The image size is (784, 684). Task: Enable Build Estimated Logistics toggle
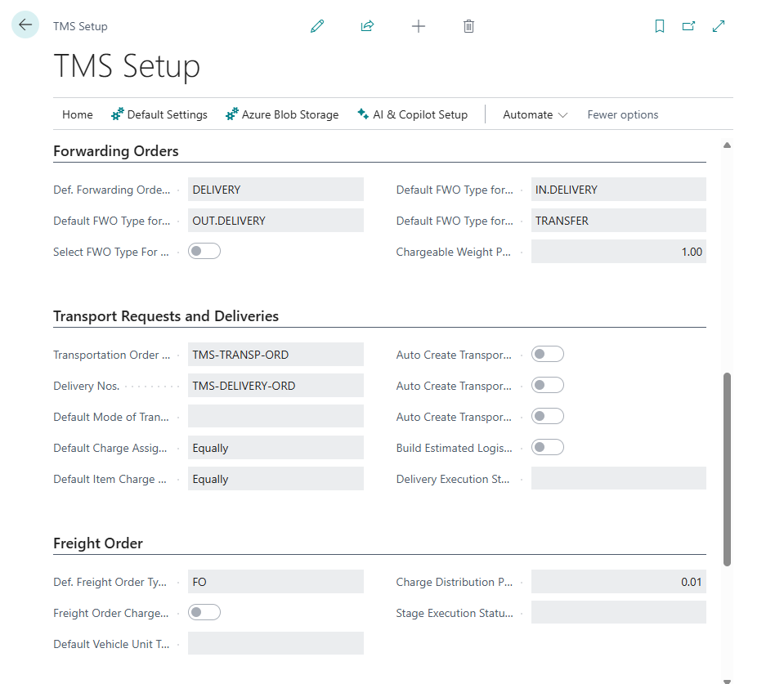[x=548, y=447]
